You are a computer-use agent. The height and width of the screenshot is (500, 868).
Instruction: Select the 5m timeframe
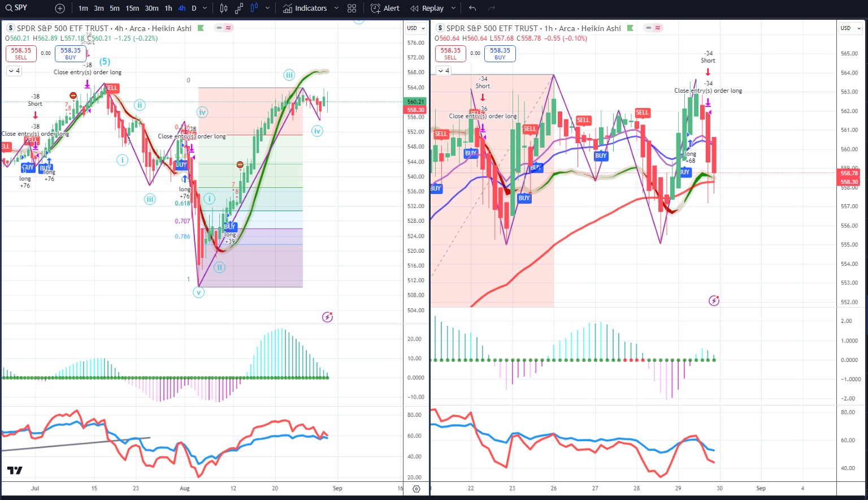tap(115, 8)
